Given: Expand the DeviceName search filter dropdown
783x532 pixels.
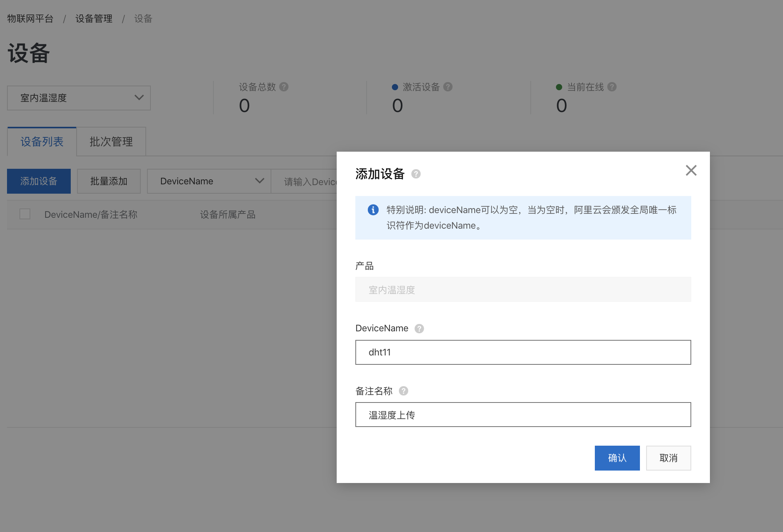Looking at the screenshot, I should [x=208, y=181].
